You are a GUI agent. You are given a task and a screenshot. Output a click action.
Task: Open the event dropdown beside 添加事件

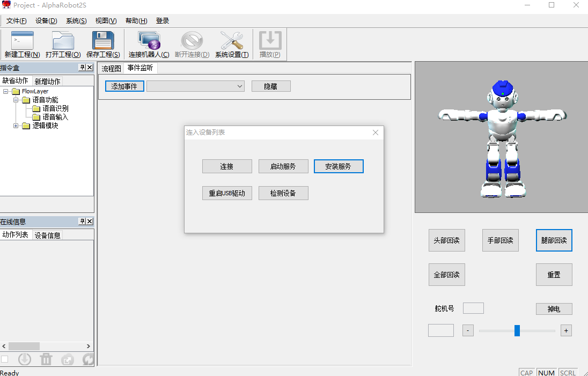point(195,86)
